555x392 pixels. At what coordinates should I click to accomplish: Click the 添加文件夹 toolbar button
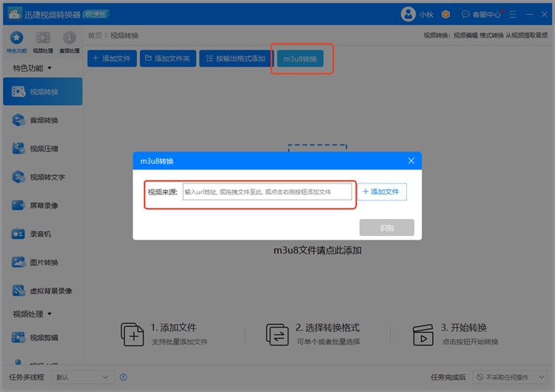click(x=168, y=58)
